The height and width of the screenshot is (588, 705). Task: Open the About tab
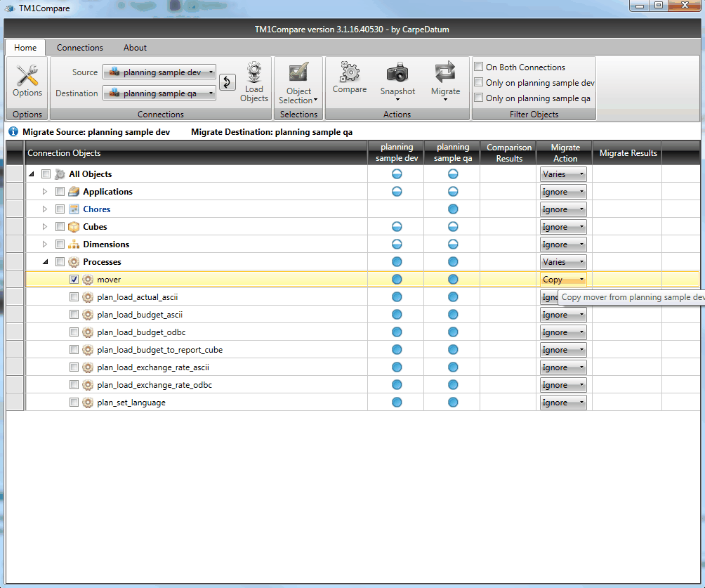135,48
